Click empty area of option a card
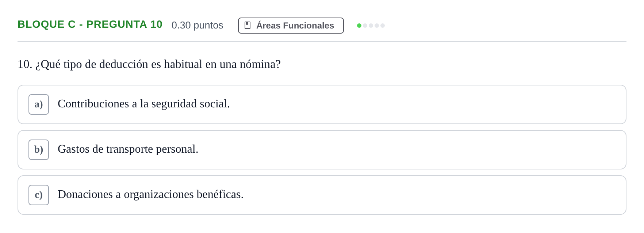Image resolution: width=644 pixels, height=233 pixels. [x=427, y=104]
